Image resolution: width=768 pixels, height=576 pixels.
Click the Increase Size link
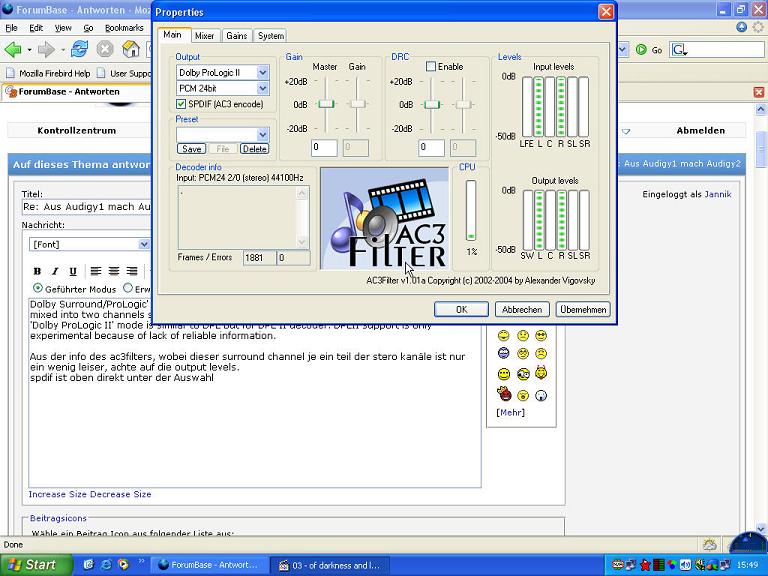[58, 494]
